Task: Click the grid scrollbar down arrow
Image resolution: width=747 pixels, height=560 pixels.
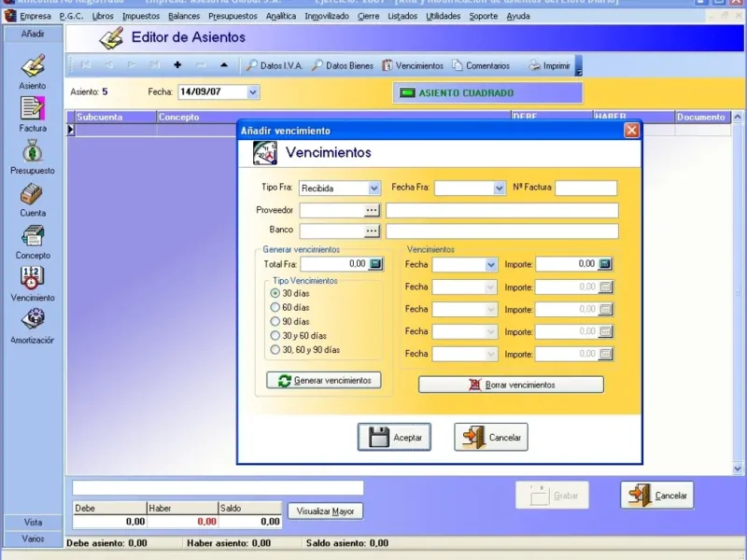Action: [738, 469]
